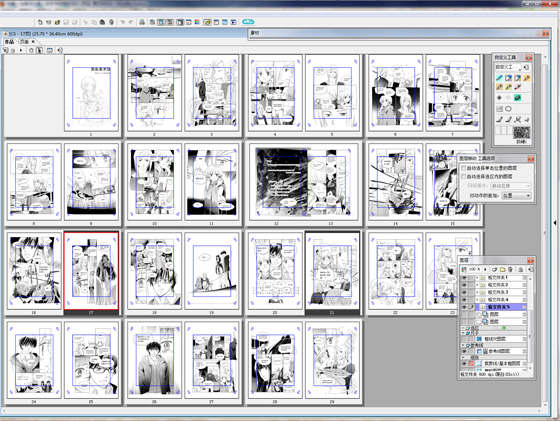
Task: Select the pointer tool in page toolbar
Action: (x=39, y=50)
